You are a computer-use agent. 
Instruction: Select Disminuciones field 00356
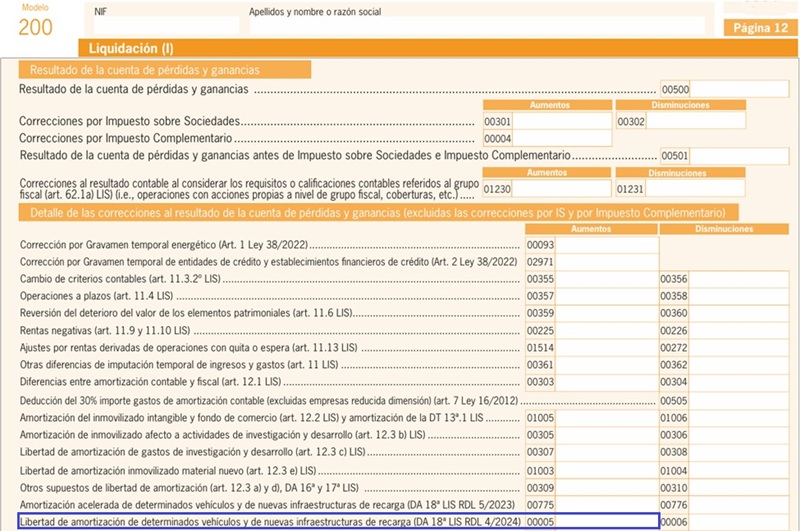[739, 279]
